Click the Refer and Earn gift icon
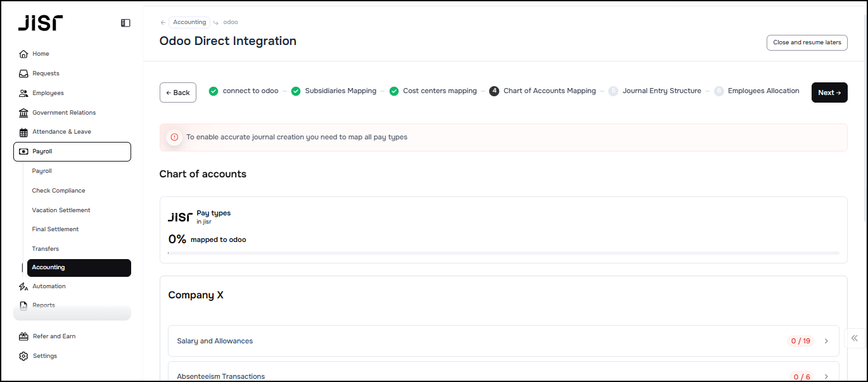This screenshot has width=868, height=382. click(x=23, y=336)
